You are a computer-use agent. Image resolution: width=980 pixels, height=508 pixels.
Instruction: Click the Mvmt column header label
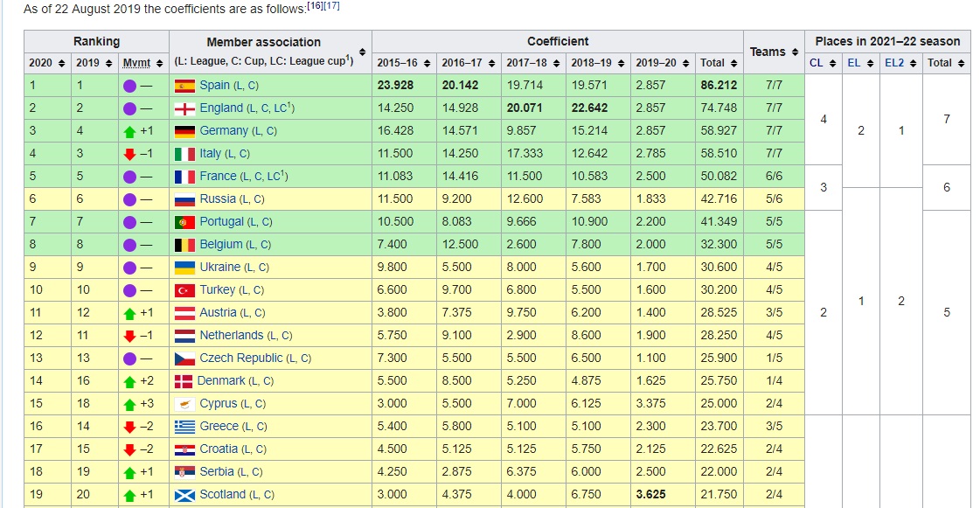136,63
